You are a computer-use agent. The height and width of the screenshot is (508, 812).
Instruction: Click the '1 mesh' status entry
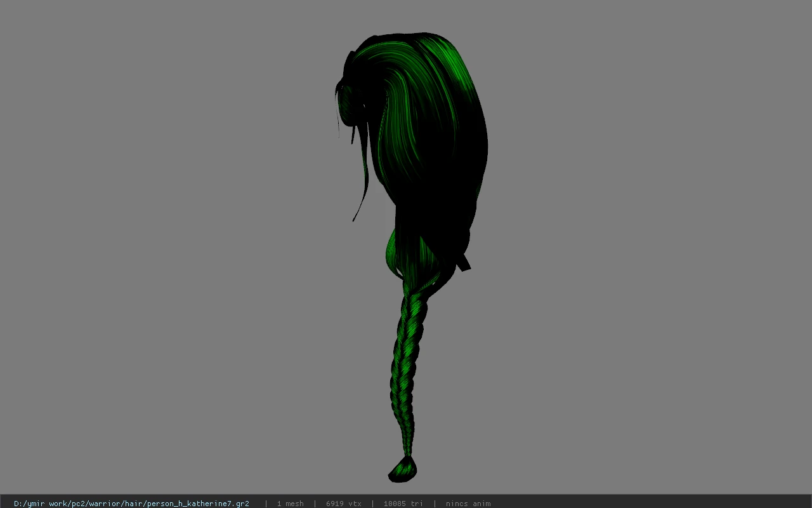[x=290, y=504]
